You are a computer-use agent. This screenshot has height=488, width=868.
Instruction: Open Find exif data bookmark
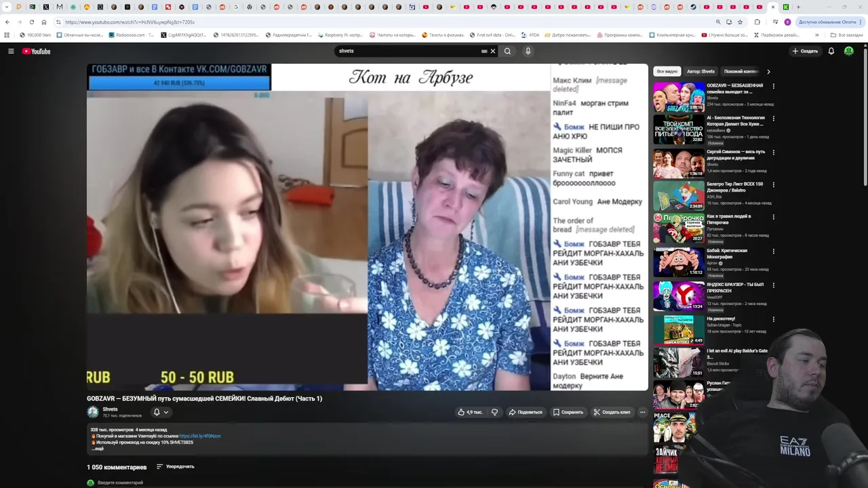point(492,35)
